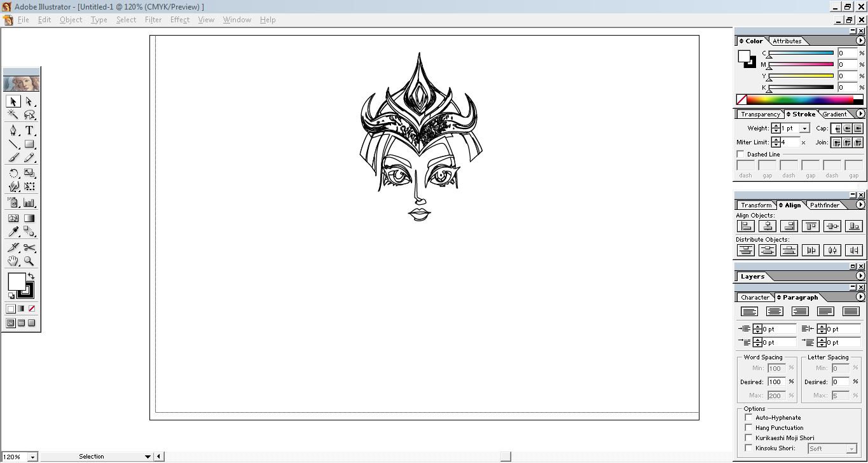This screenshot has height=463, width=868.
Task: Select the Pen tool
Action: [x=13, y=130]
